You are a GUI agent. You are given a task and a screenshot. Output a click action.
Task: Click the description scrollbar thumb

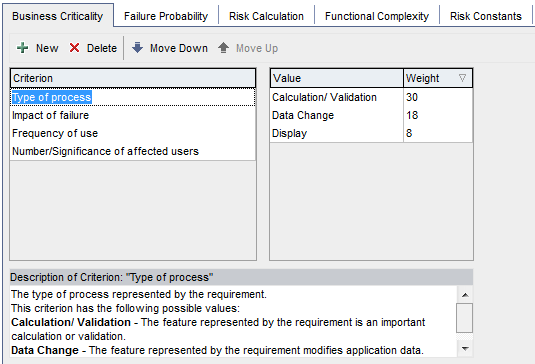pyautogui.click(x=465, y=318)
